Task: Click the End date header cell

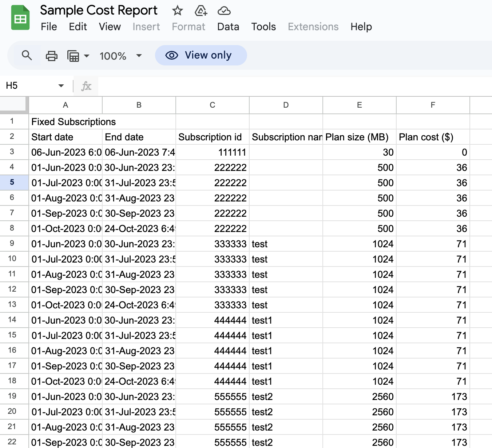Action: point(139,137)
